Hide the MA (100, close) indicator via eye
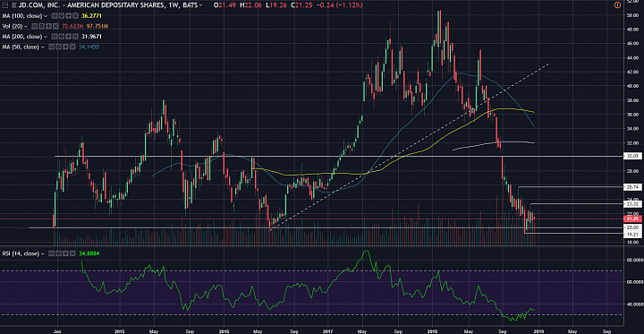 55,16
